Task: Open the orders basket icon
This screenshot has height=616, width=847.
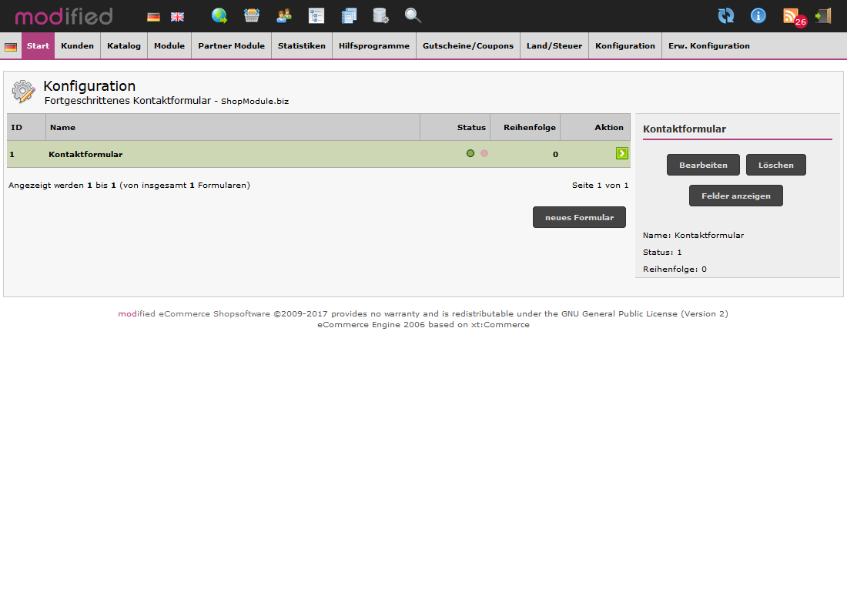Action: 252,15
